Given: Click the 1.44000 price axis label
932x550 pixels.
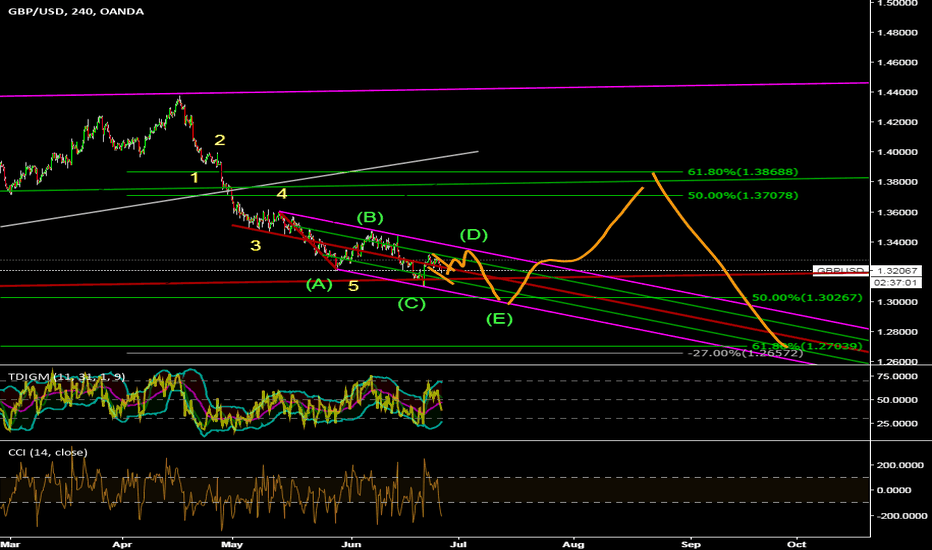Looking at the screenshot, I should click(897, 92).
